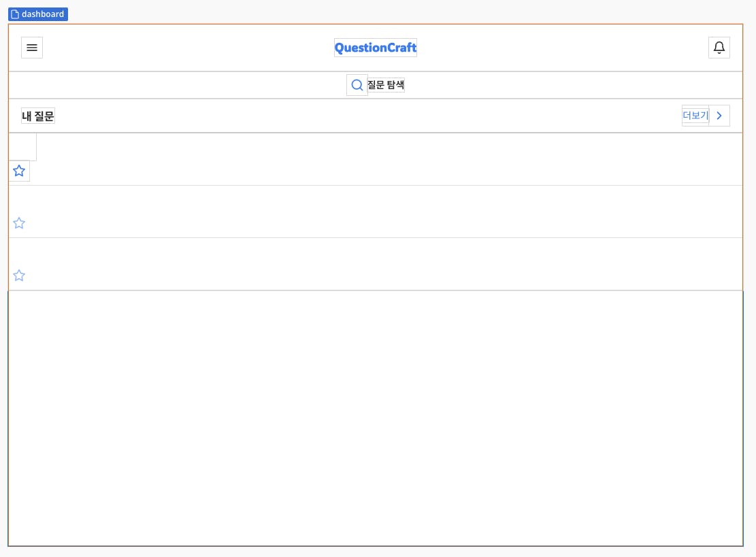Select the 질문 탐색 label
This screenshot has height=557, width=756.
(386, 85)
